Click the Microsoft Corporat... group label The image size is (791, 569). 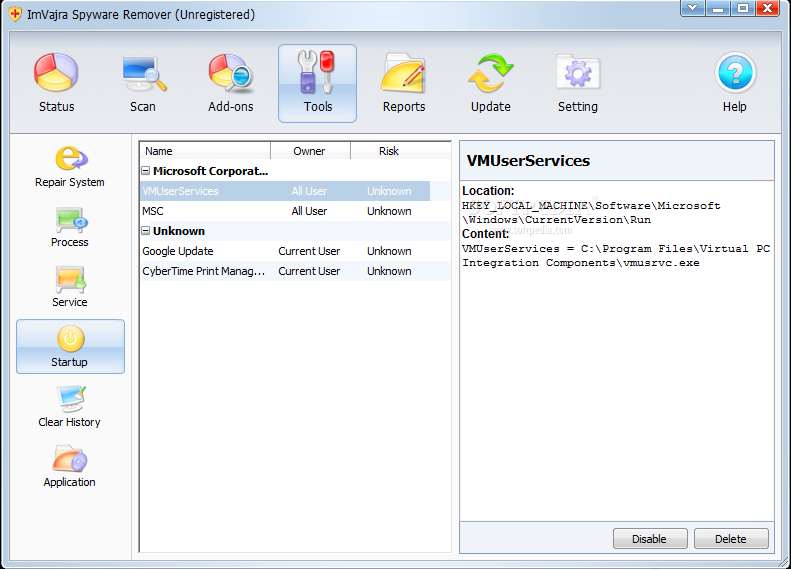click(x=210, y=171)
